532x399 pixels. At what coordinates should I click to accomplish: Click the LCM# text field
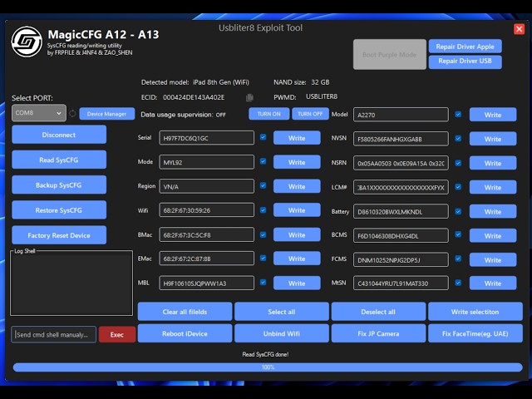401,187
